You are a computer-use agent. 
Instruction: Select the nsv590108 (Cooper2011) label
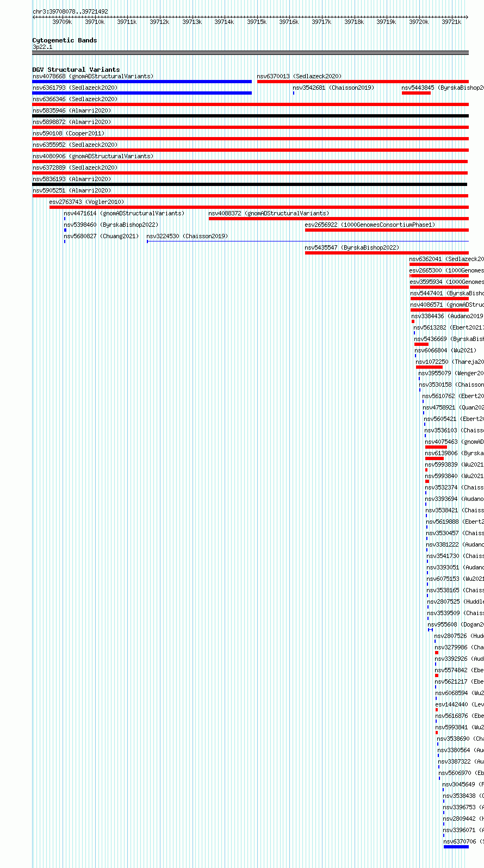tap(69, 133)
